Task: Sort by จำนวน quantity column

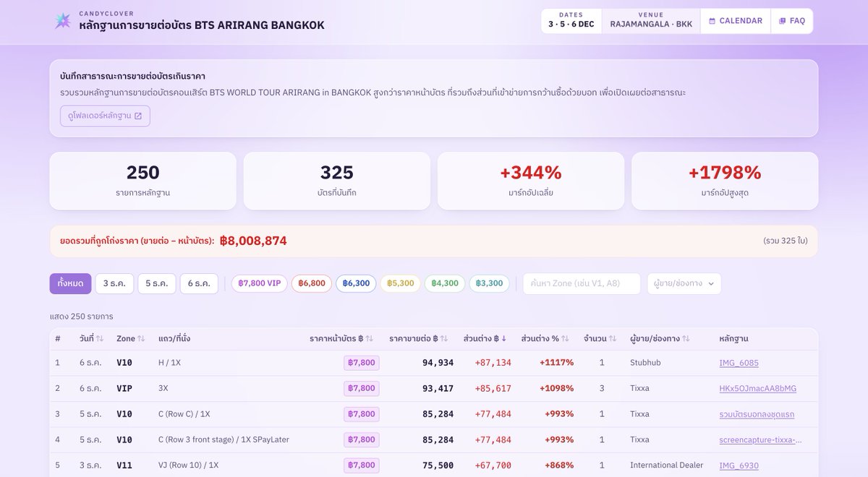Action: pos(600,338)
